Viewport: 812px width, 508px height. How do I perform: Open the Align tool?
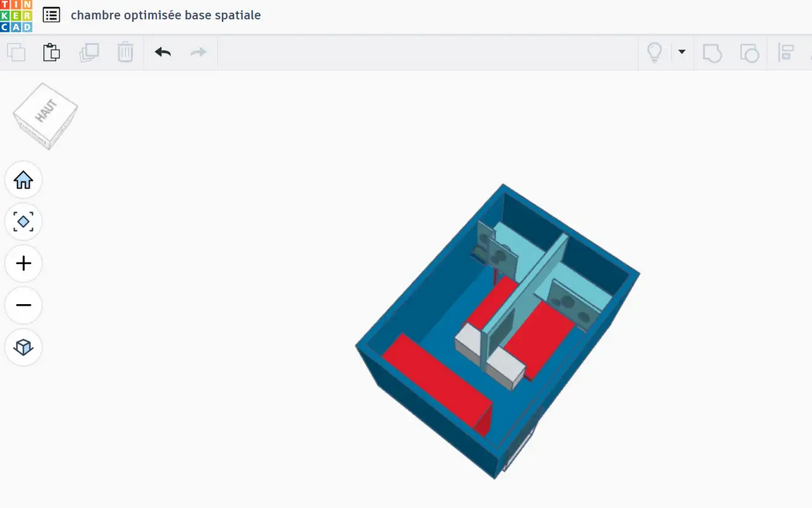point(786,53)
